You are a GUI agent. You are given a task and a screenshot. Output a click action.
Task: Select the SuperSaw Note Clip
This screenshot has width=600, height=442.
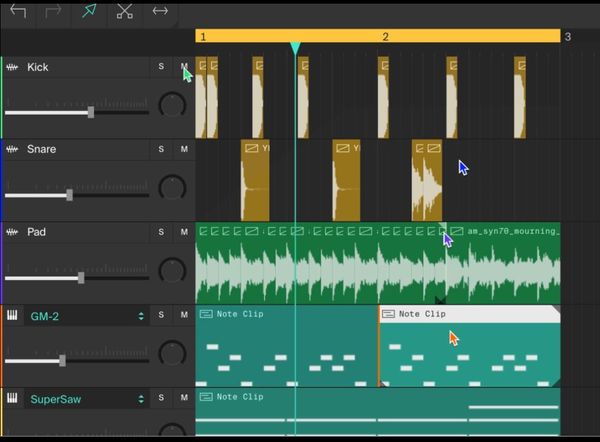pyautogui.click(x=378, y=412)
